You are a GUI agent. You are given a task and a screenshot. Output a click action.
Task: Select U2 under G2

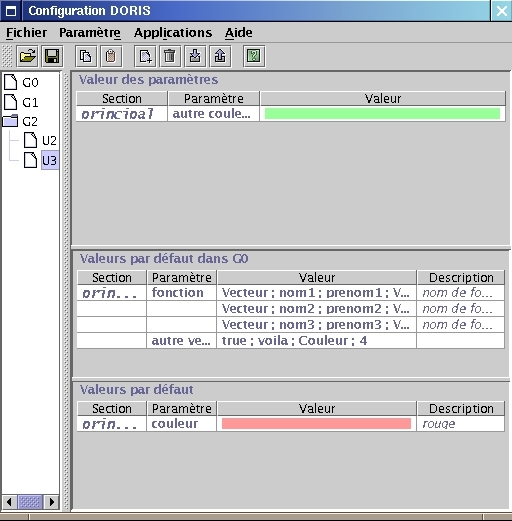coord(49,141)
